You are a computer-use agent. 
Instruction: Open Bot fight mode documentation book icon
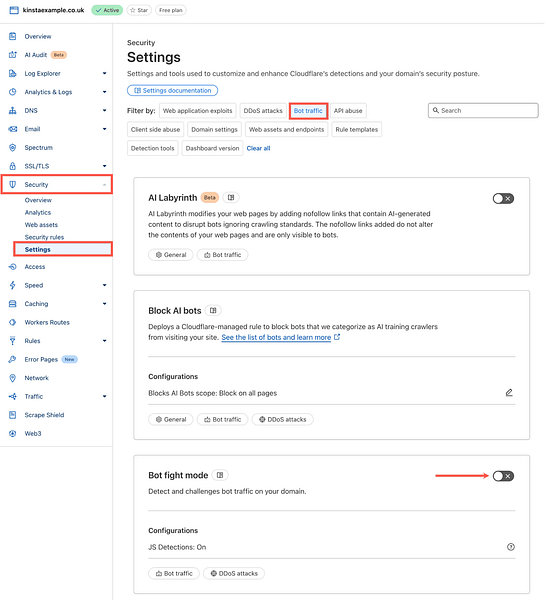tap(220, 475)
